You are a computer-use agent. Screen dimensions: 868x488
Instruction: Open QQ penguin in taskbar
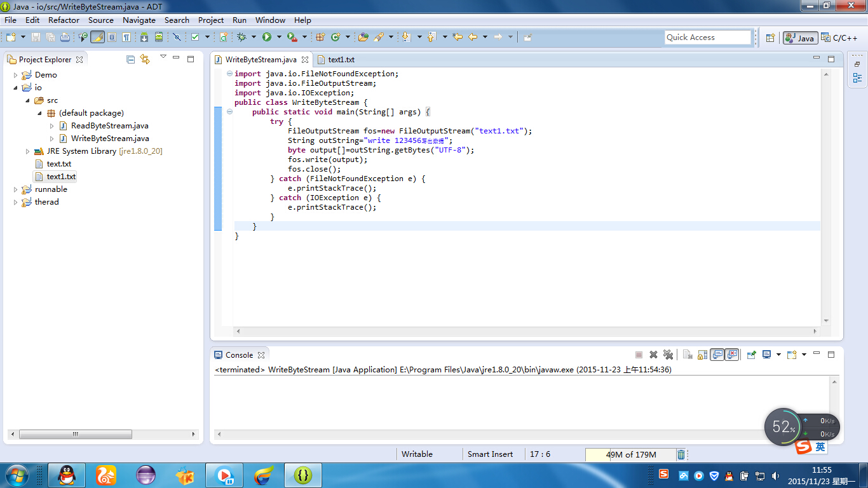[67, 475]
